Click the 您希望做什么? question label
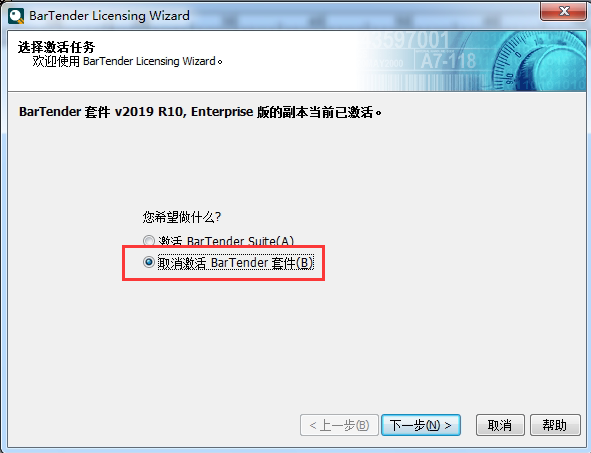Screen dimensions: 591x453 182,217
